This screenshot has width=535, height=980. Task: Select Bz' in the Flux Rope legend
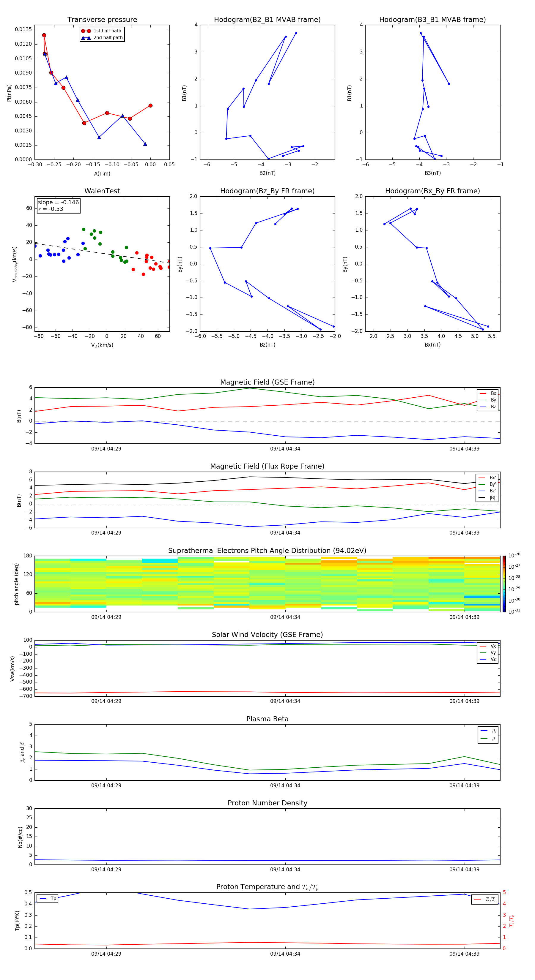pos(487,491)
